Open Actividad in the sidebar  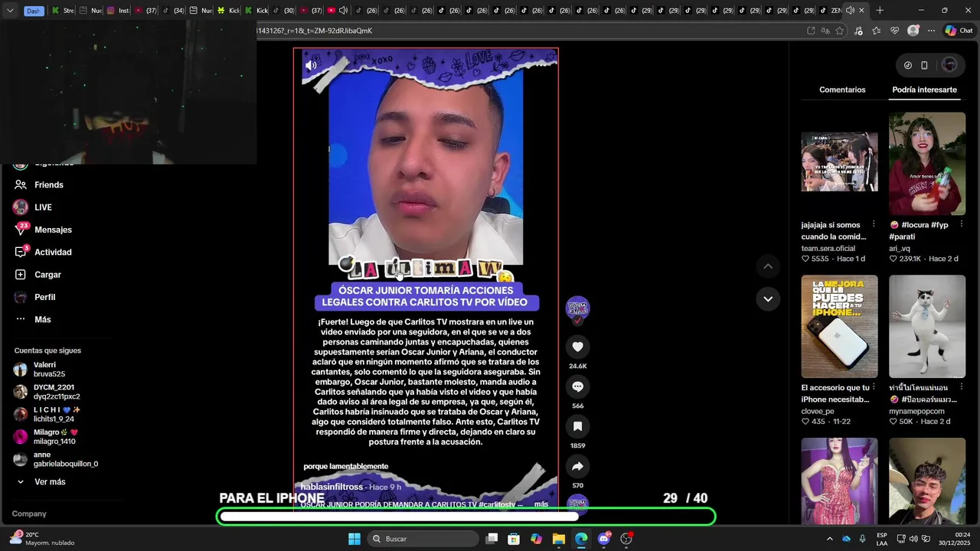tap(53, 252)
